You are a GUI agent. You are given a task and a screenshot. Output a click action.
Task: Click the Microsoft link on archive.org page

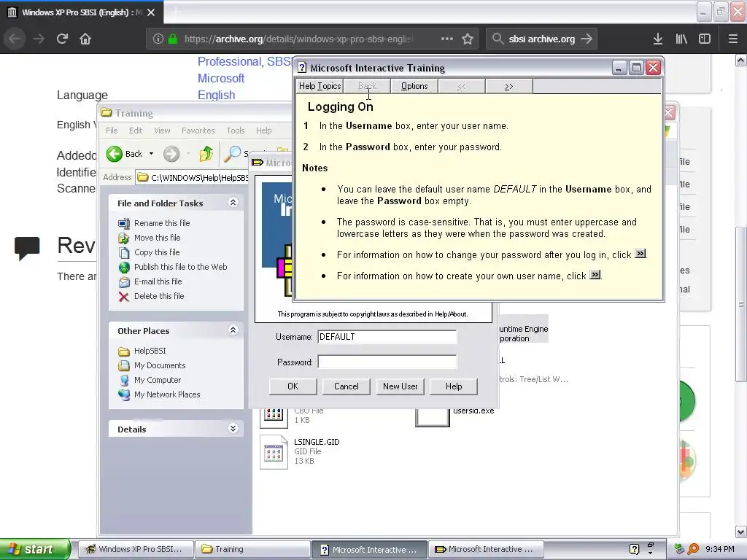221,78
